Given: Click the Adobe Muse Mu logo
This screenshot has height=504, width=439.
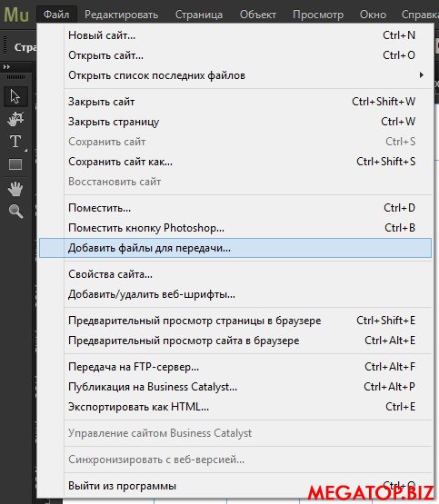Looking at the screenshot, I should click(x=16, y=15).
